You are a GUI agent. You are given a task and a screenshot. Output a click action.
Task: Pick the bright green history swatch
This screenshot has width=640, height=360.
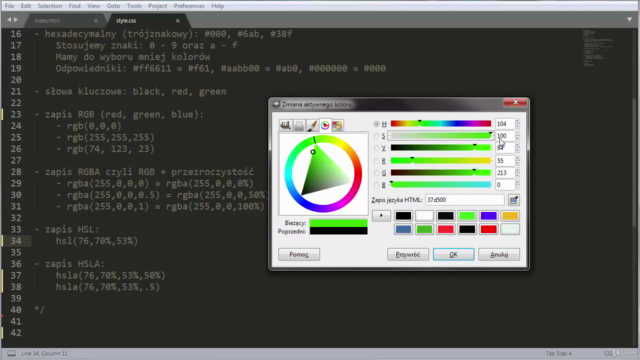coord(467,216)
